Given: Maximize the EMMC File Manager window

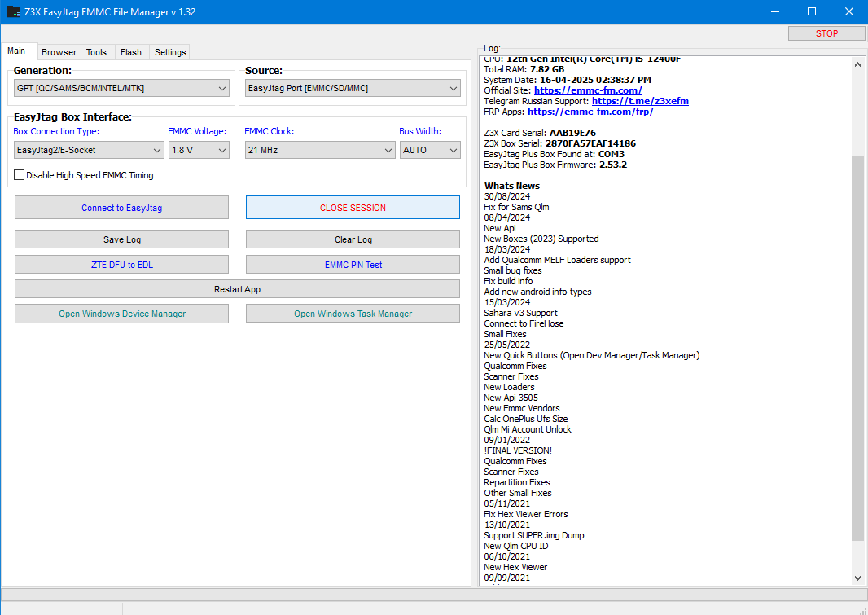Looking at the screenshot, I should pyautogui.click(x=812, y=11).
